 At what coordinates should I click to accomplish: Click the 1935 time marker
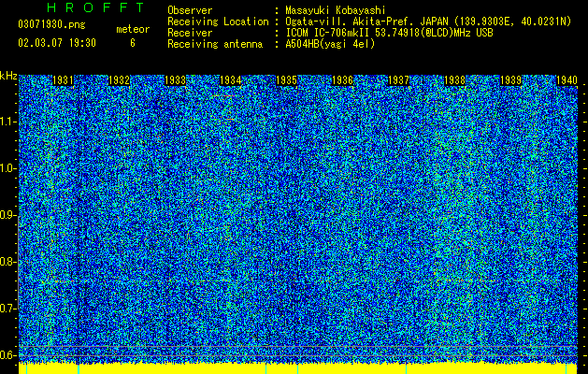click(x=286, y=80)
